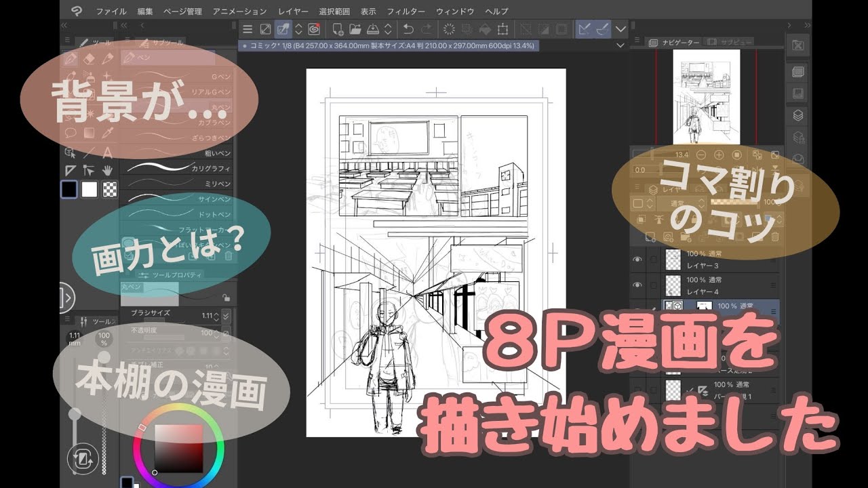Click the Scale/Rotate transform icon

coord(502,29)
